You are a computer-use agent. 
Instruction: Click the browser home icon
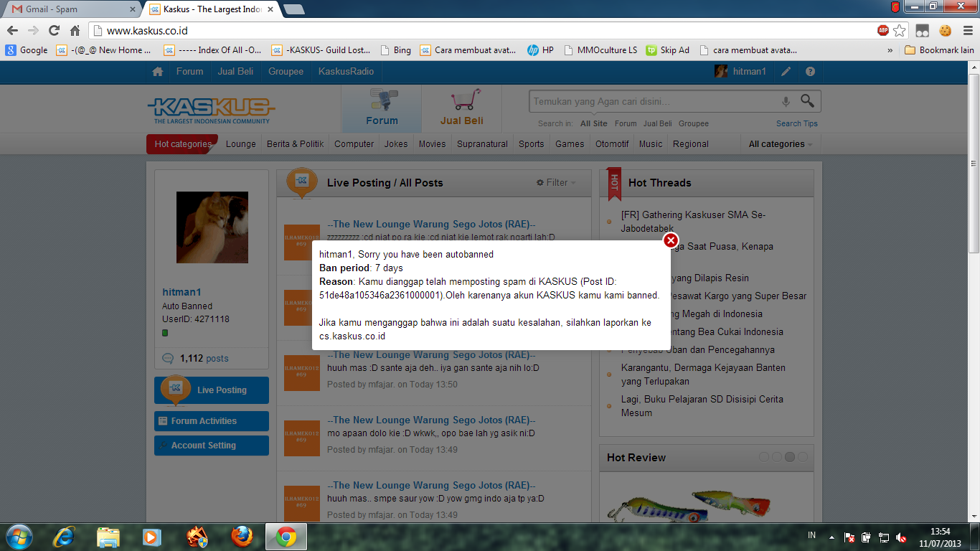click(75, 31)
